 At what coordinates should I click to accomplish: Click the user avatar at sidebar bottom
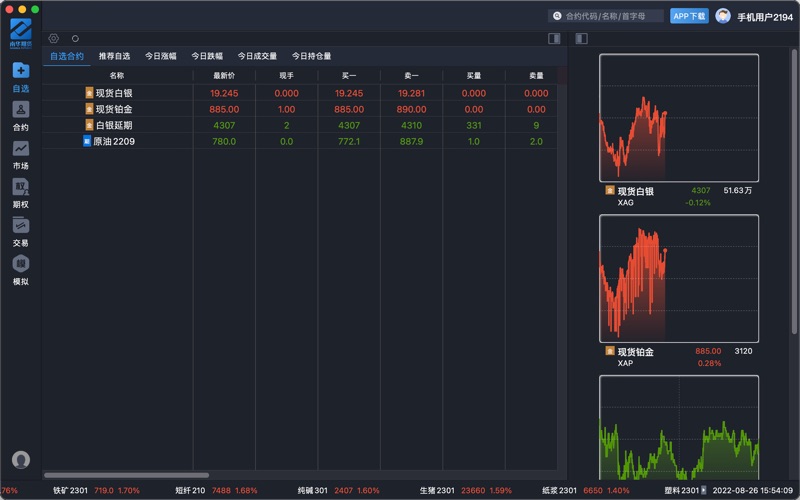coord(20,460)
